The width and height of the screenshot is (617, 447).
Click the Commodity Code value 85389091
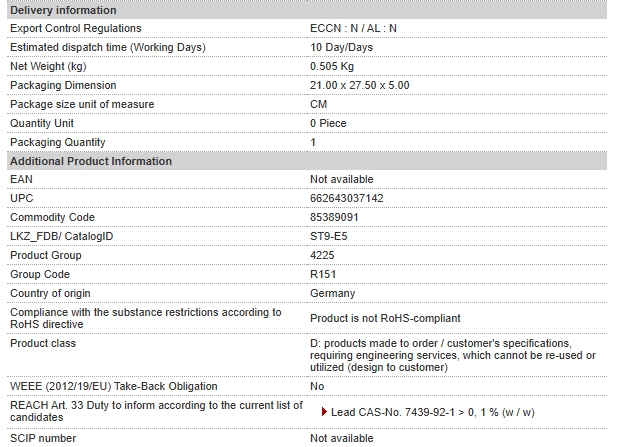click(x=334, y=217)
